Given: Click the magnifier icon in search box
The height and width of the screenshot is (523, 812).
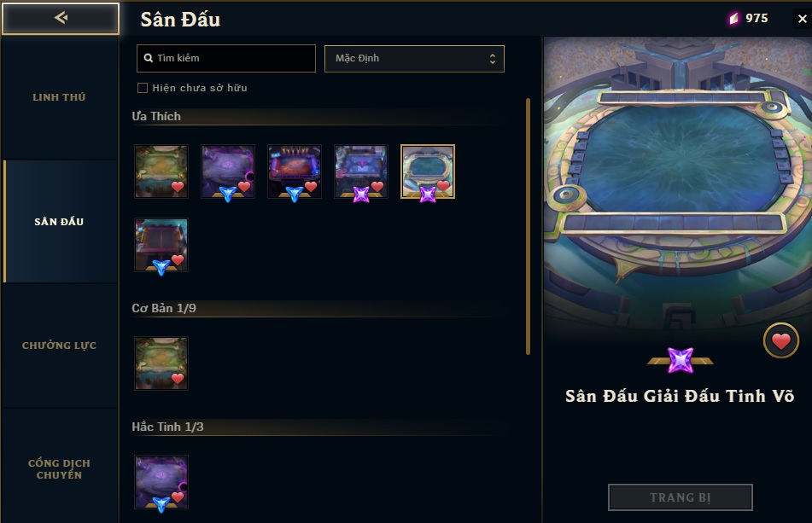Looking at the screenshot, I should [148, 59].
